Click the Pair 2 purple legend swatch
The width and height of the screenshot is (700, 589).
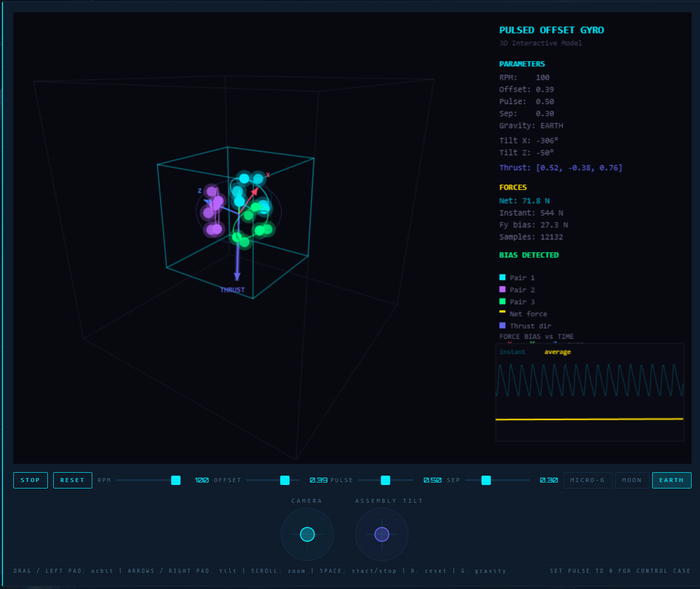pyautogui.click(x=502, y=289)
